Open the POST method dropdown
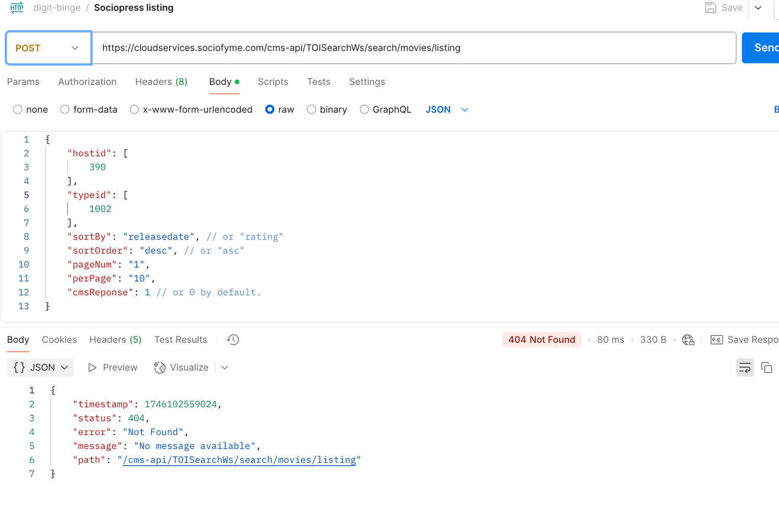This screenshot has height=532, width=779. click(48, 48)
